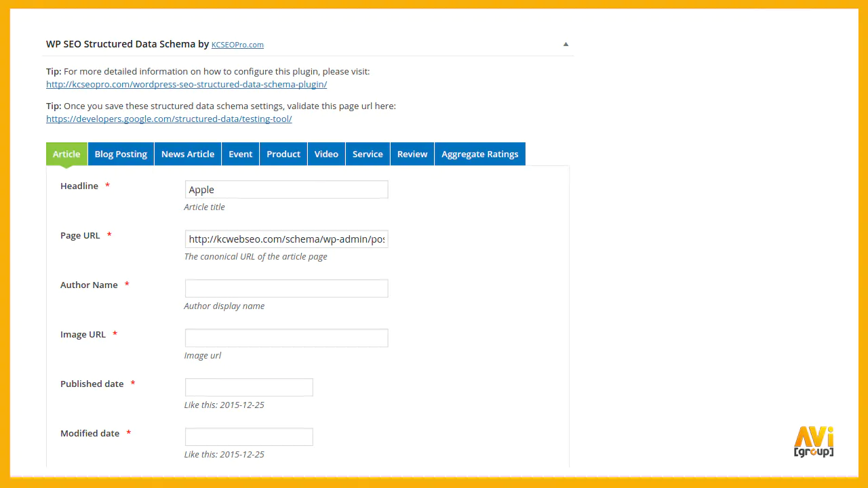Click the 'WP SEO Structured Data Schema by' heading

(127, 44)
